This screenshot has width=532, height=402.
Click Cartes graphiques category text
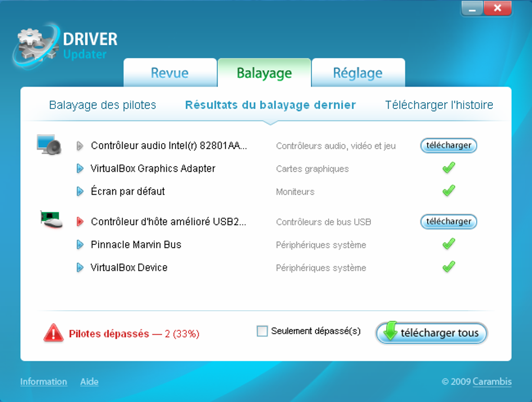click(x=312, y=169)
